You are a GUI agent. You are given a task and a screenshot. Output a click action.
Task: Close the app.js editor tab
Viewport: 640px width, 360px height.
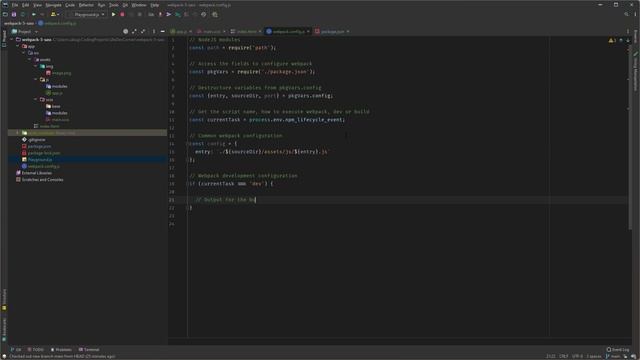pos(191,31)
